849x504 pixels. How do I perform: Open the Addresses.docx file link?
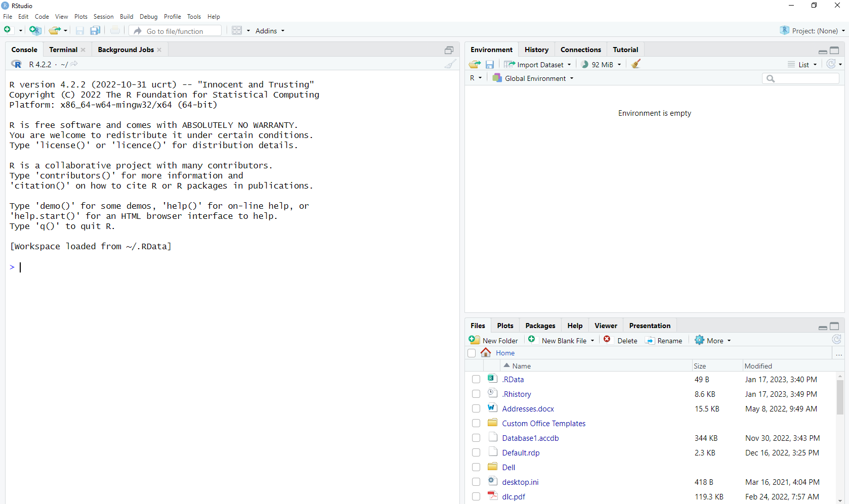tap(528, 408)
